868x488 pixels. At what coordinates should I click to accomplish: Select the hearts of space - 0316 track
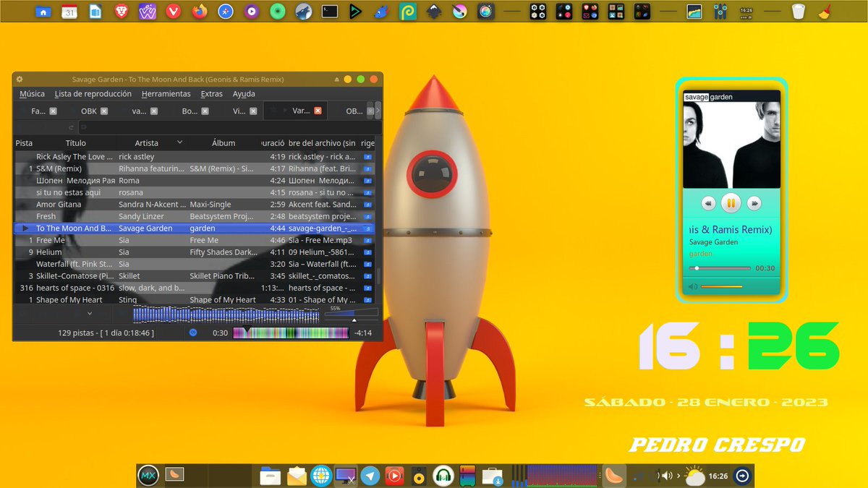(194, 288)
